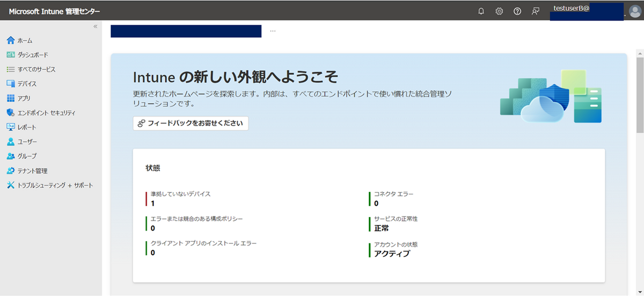This screenshot has height=296, width=644.
Task: Open the ellipsis menu next to page title
Action: [273, 31]
